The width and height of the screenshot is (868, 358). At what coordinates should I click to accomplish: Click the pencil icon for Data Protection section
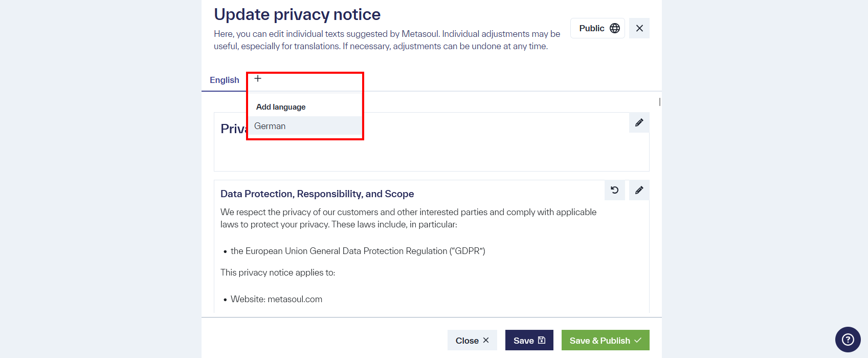tap(638, 190)
